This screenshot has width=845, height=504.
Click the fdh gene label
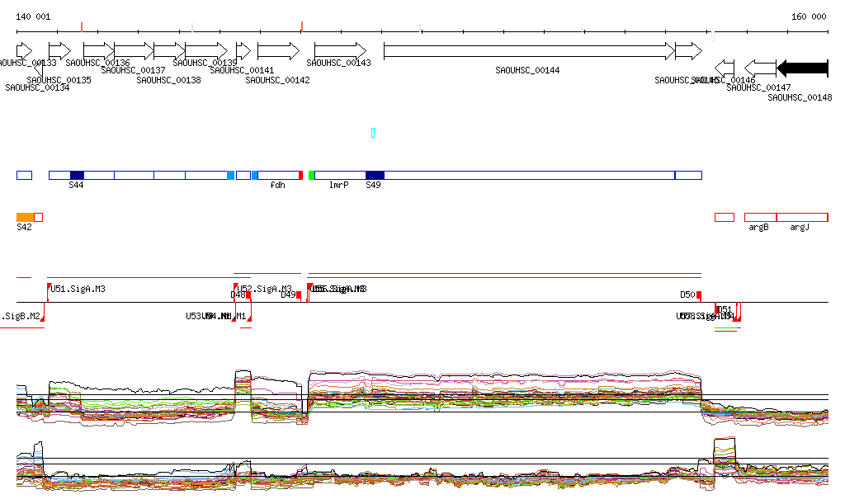277,186
